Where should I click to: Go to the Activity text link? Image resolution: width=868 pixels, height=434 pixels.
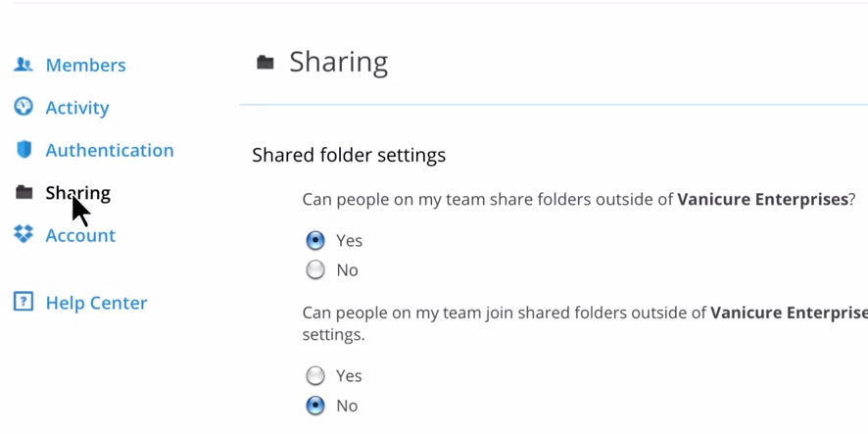coord(77,108)
